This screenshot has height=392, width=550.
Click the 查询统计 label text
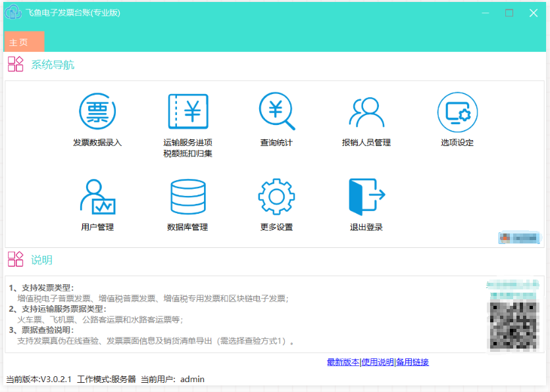276,143
